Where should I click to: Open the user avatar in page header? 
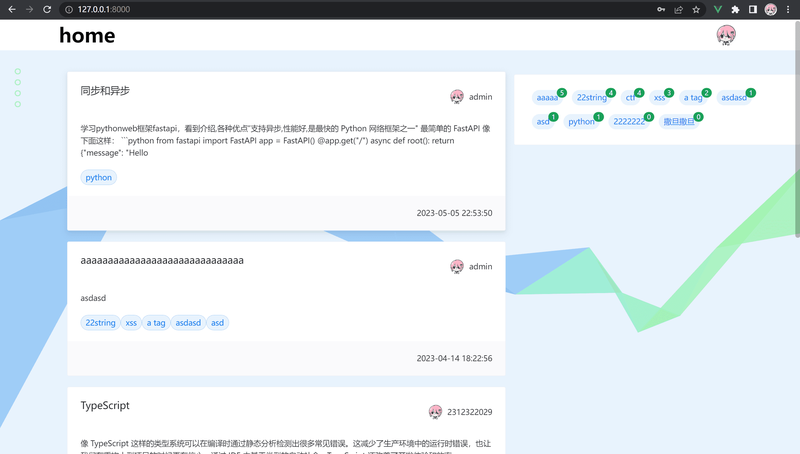pos(726,35)
